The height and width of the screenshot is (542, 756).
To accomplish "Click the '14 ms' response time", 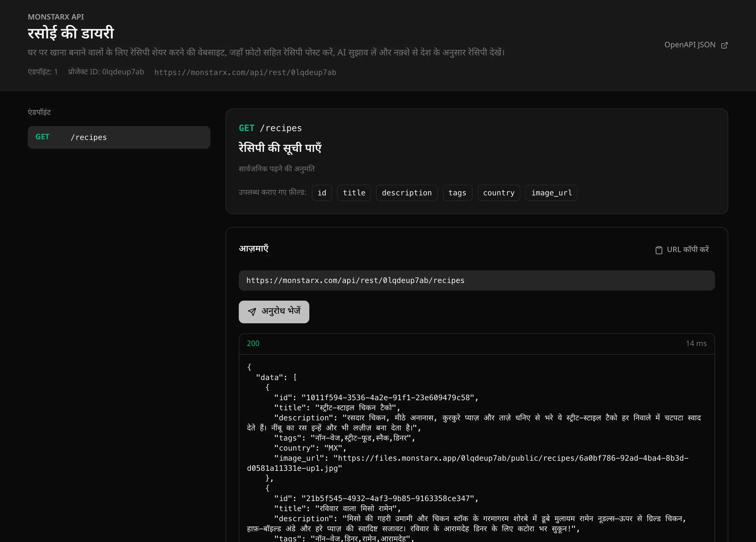I will [696, 343].
